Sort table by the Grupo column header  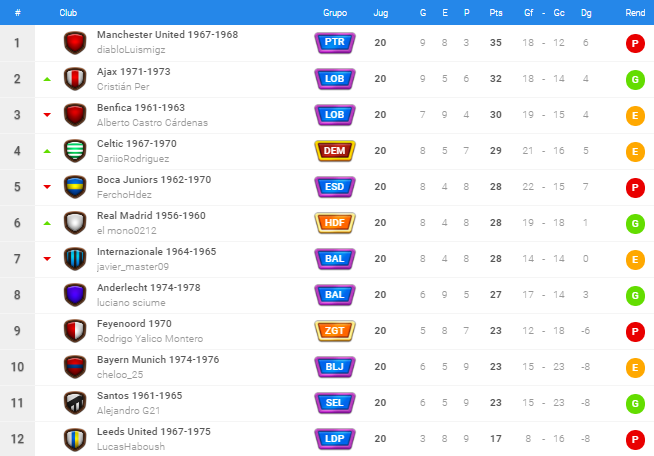pyautogui.click(x=335, y=13)
